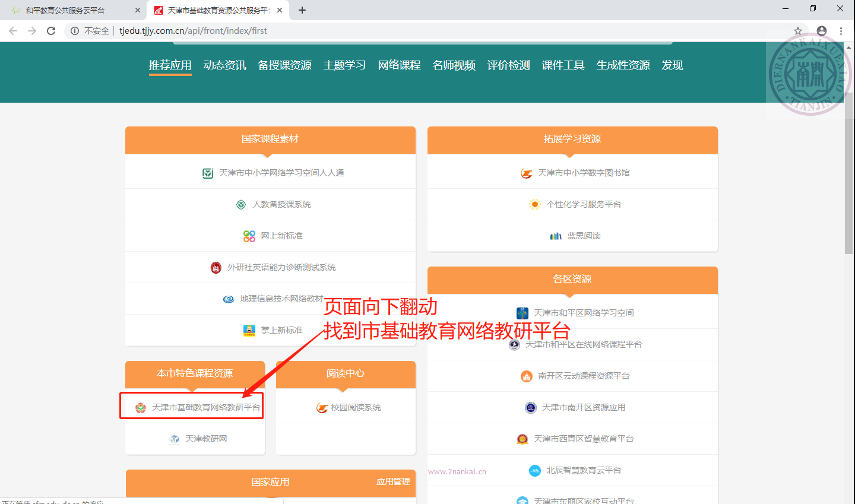855x504 pixels.
Task: Click the 天津市基础教育网络教研平台 icon
Action: [x=141, y=408]
